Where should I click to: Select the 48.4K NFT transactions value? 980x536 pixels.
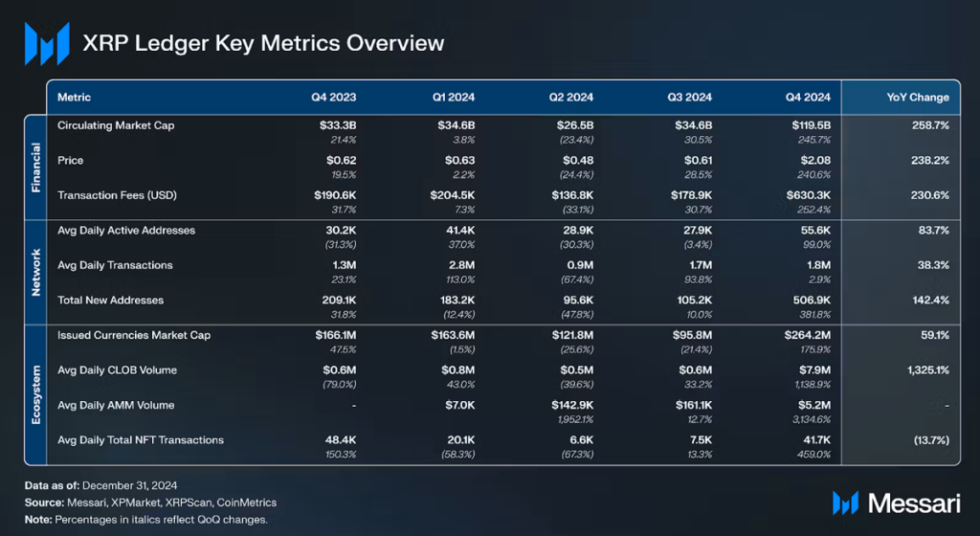[341, 440]
